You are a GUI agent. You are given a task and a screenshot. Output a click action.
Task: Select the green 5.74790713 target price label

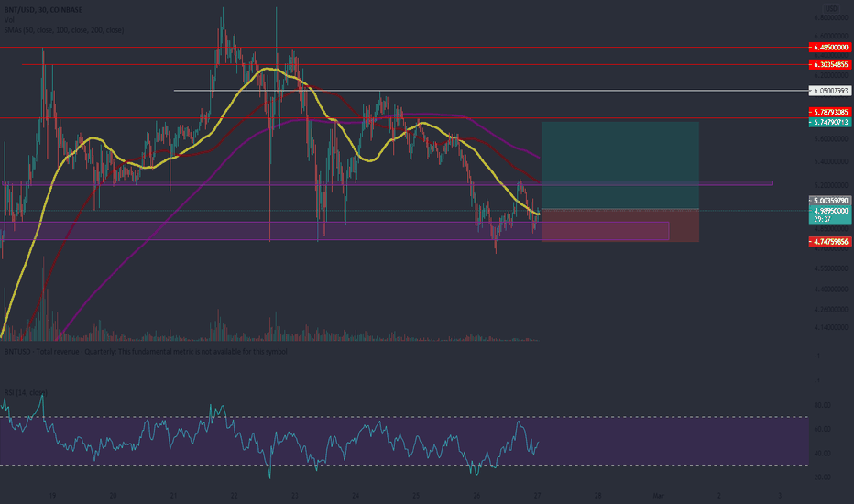[830, 122]
